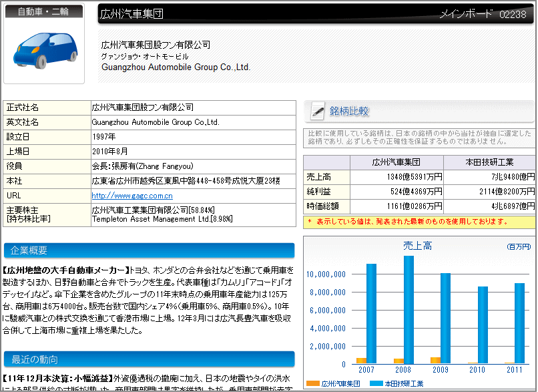Click the blue 2007 bar in sales chart

(371, 313)
